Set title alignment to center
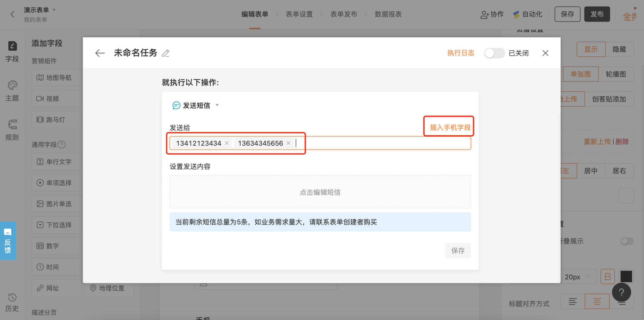This screenshot has height=320, width=644. pos(597,302)
